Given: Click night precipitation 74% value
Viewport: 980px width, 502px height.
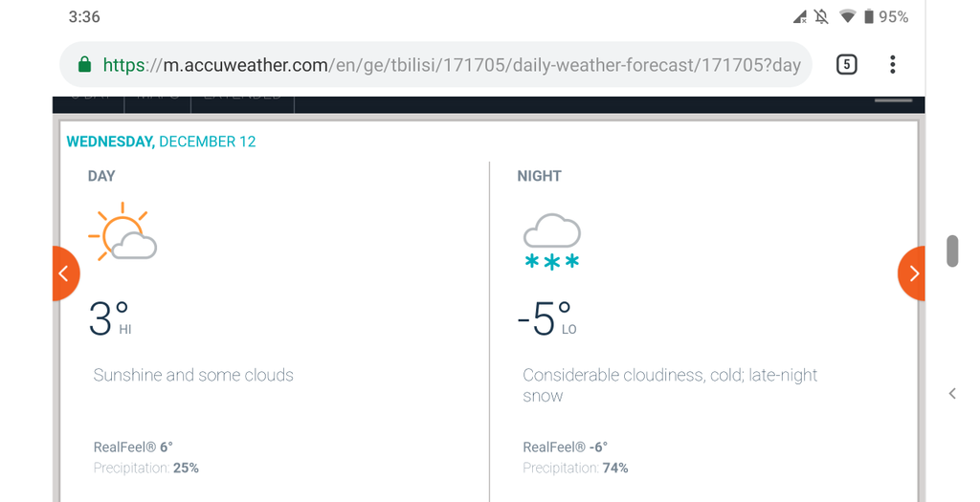Looking at the screenshot, I should pos(615,468).
